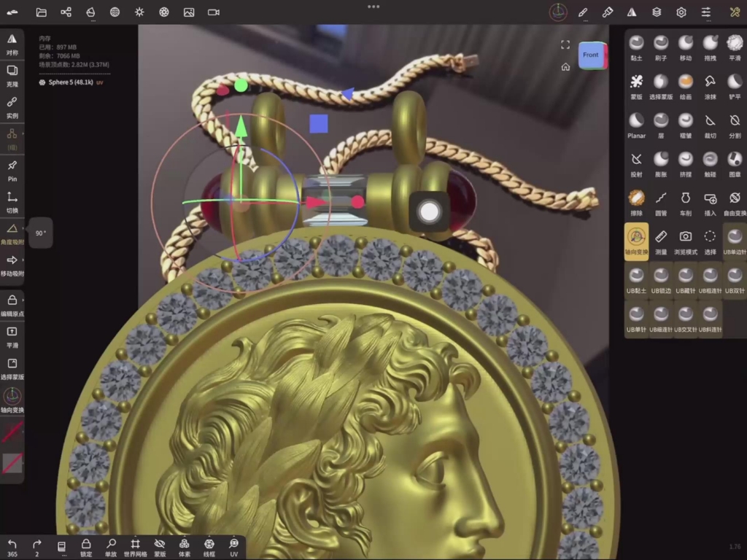Select the 刷子 brush tool
747x560 pixels.
661,47
